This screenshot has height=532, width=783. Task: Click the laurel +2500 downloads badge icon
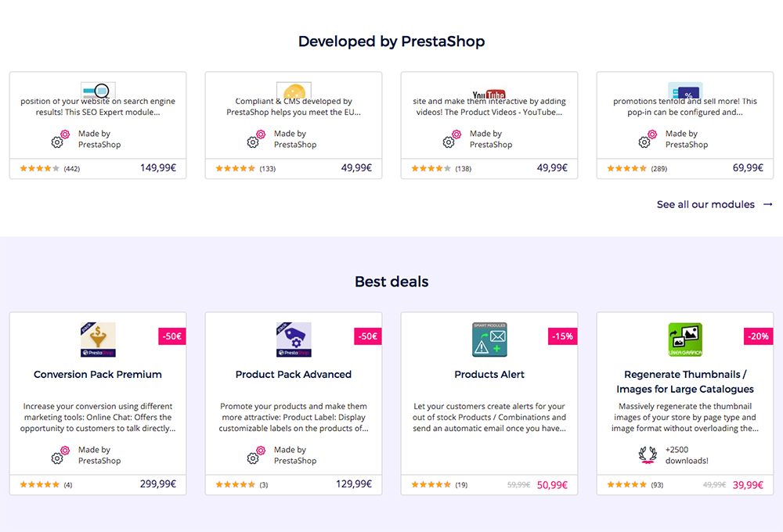click(x=648, y=455)
